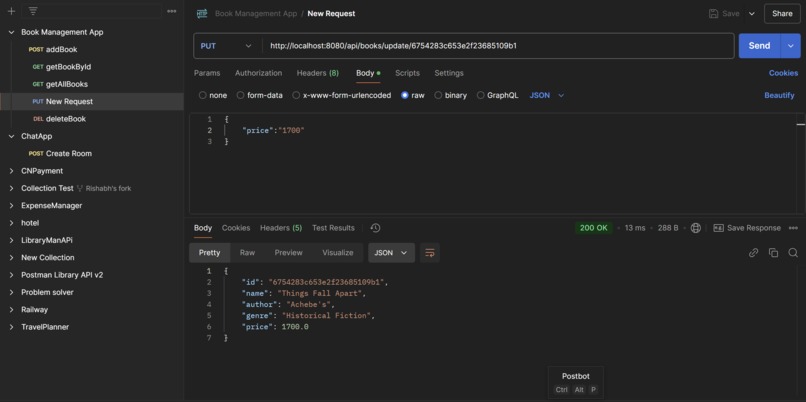Screen dimensions: 806x402
Task: Open the JSON body type dropdown
Action: [547, 95]
